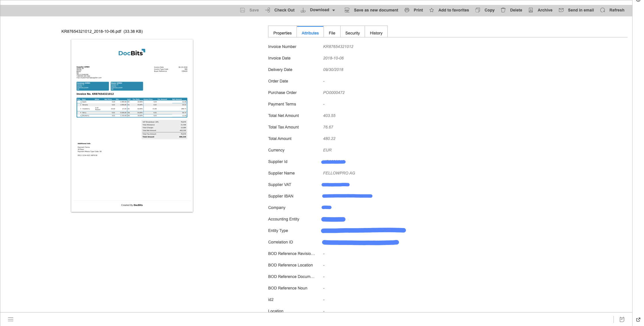Viewport: 644px width, 326px height.
Task: Click the BOD Reference Location label
Action: click(x=291, y=265)
